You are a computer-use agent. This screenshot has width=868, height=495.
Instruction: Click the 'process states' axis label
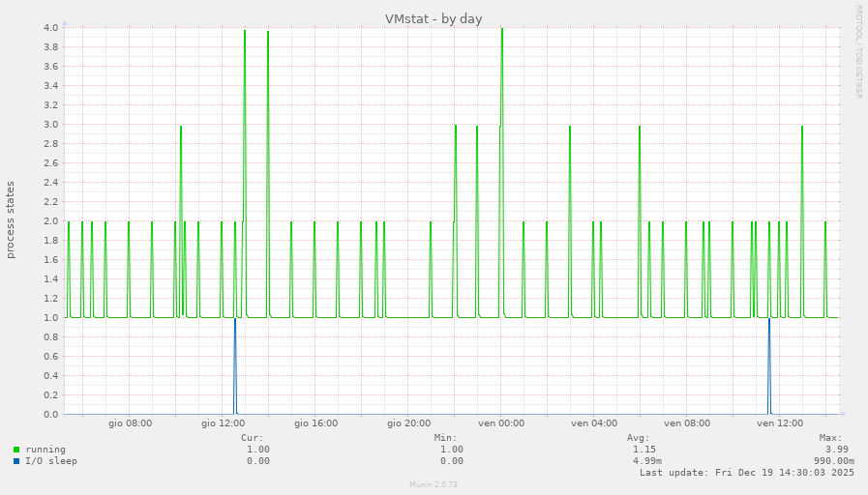coord(11,220)
